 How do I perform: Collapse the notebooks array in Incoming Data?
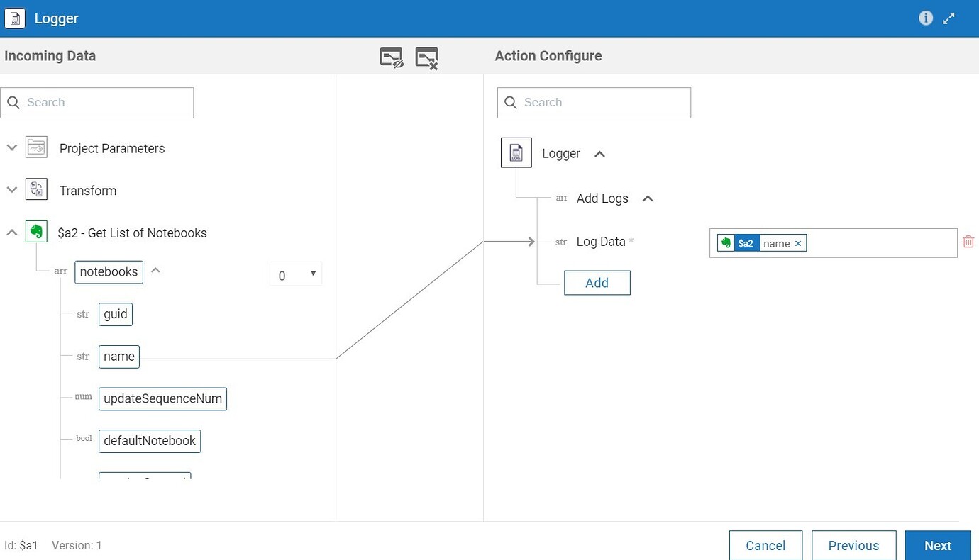155,270
